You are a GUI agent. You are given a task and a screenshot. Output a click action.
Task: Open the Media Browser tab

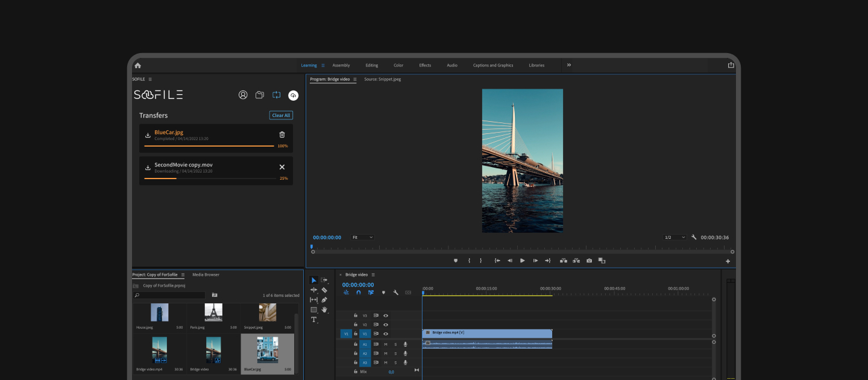(206, 274)
